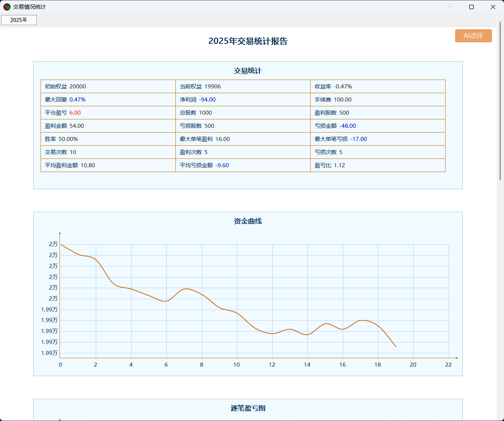Click the 亏损金额 -48.00 cell

coord(378,126)
